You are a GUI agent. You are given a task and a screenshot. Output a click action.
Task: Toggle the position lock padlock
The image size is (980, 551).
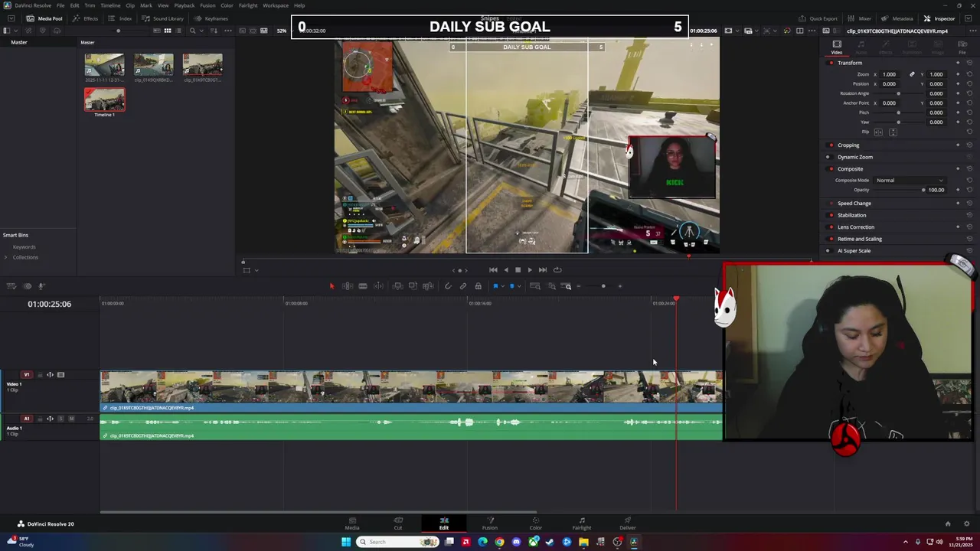(x=479, y=286)
